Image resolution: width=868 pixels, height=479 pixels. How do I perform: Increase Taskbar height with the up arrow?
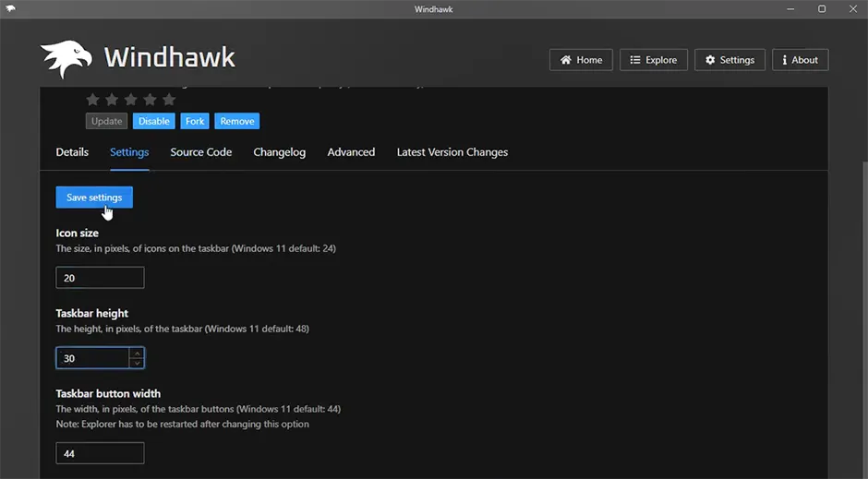137,353
